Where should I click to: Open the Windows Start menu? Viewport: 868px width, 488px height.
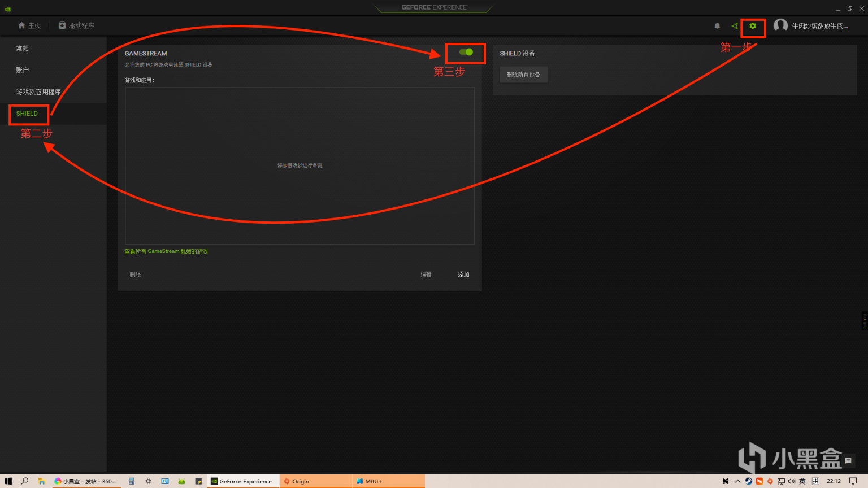click(x=8, y=481)
